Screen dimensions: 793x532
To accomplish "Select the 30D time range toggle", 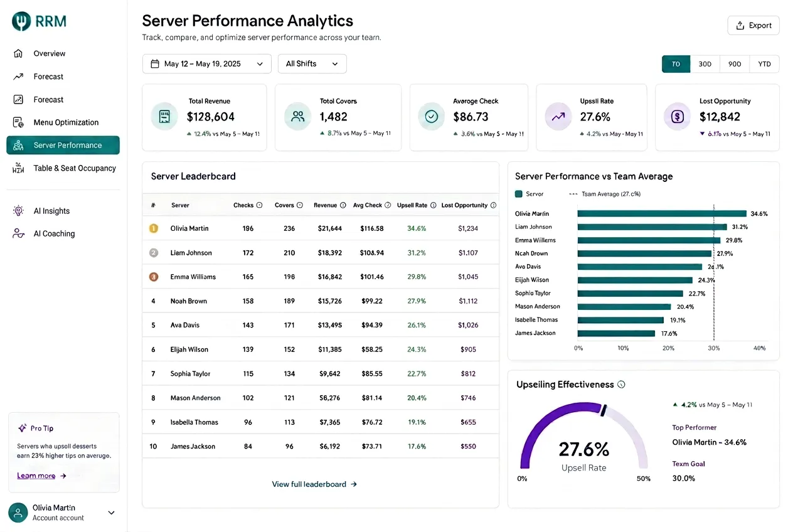I will 705,64.
